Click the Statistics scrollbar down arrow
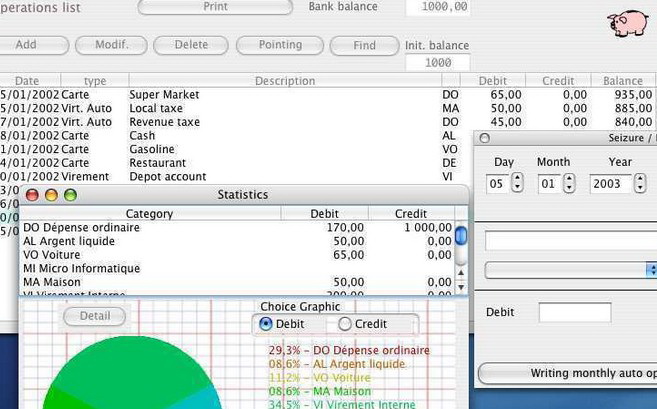 pyautogui.click(x=461, y=287)
